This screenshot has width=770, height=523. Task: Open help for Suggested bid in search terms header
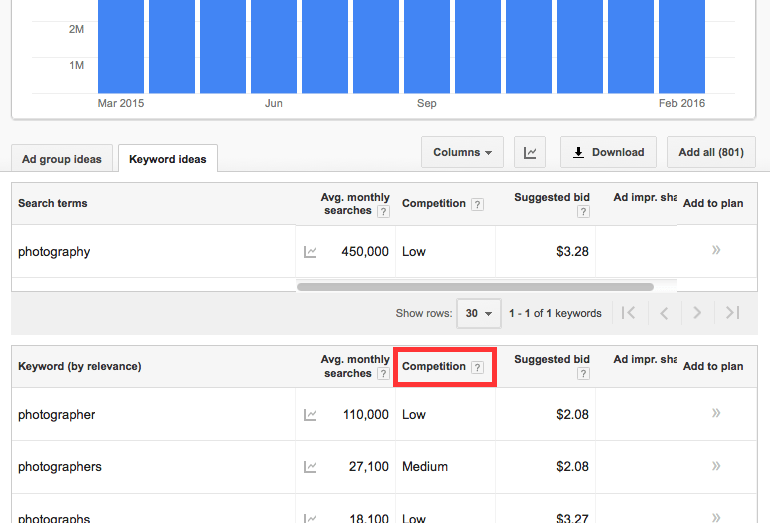[x=583, y=211]
